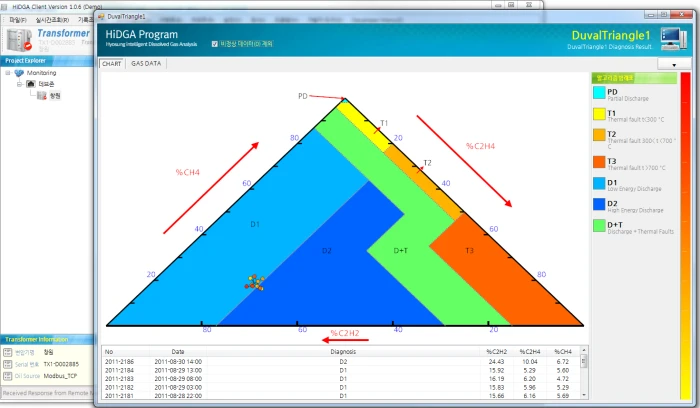
Task: Click the Modbus_TCP value
Action: pos(60,376)
